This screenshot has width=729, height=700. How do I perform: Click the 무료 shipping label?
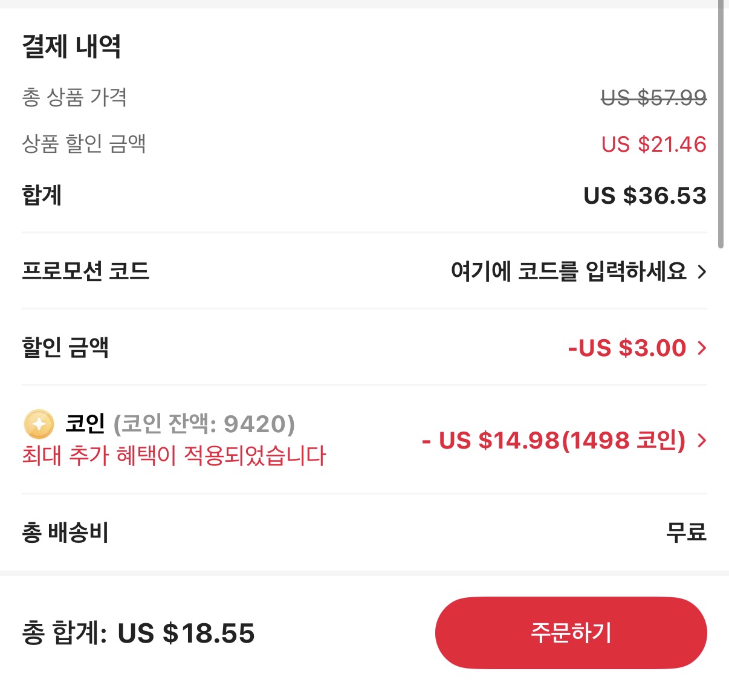(x=686, y=533)
